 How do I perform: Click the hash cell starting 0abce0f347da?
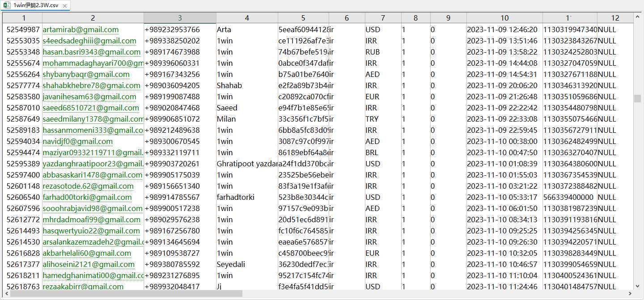tap(303, 63)
